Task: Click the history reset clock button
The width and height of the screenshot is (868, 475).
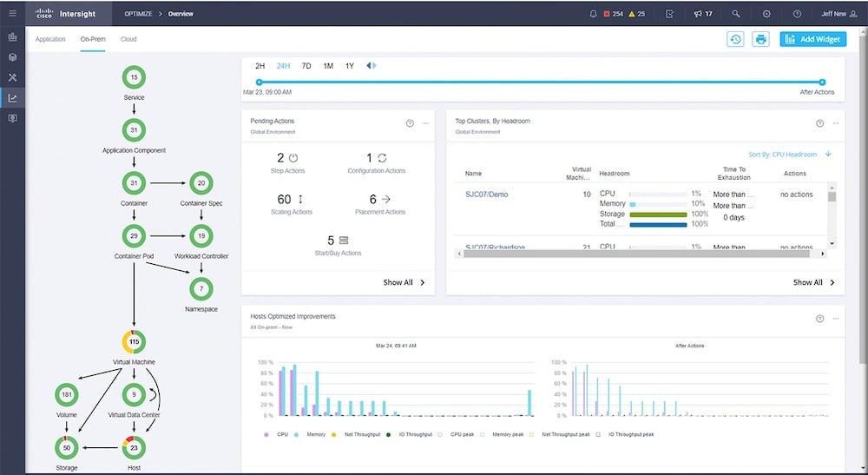Action: [735, 39]
